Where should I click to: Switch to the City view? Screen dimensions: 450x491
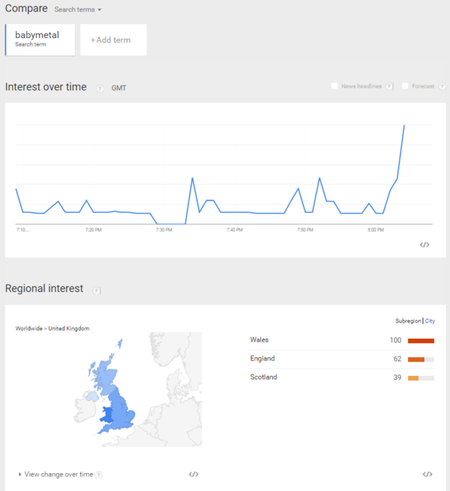[430, 321]
